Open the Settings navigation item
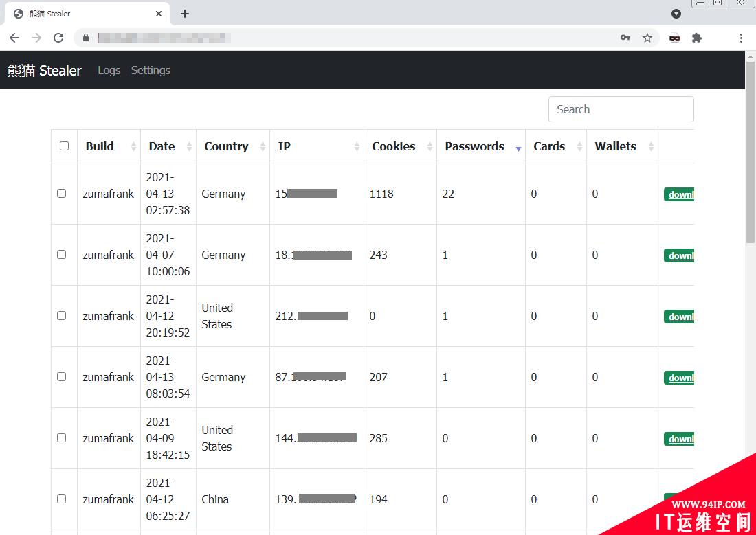Screen dimensions: 756x535 click(x=151, y=70)
